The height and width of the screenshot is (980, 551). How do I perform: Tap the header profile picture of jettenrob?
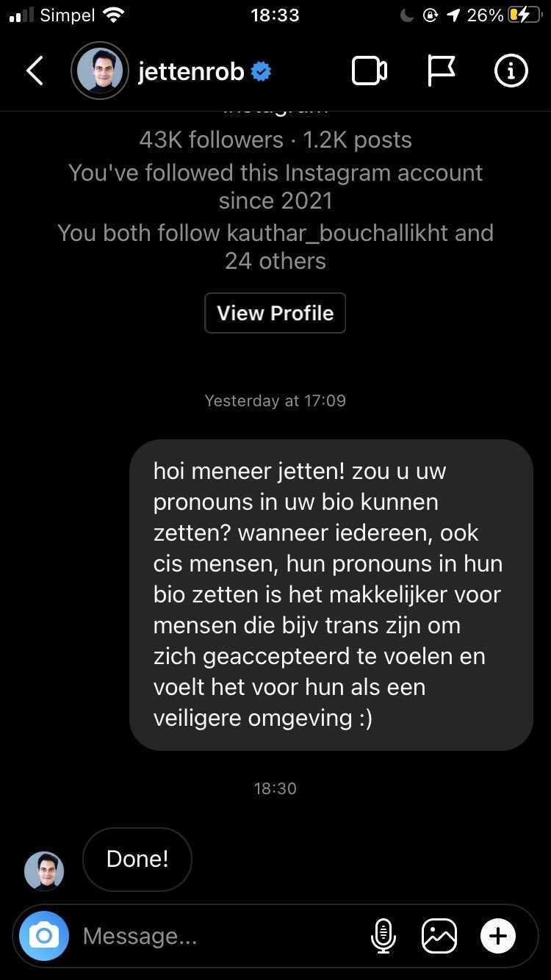coord(100,71)
